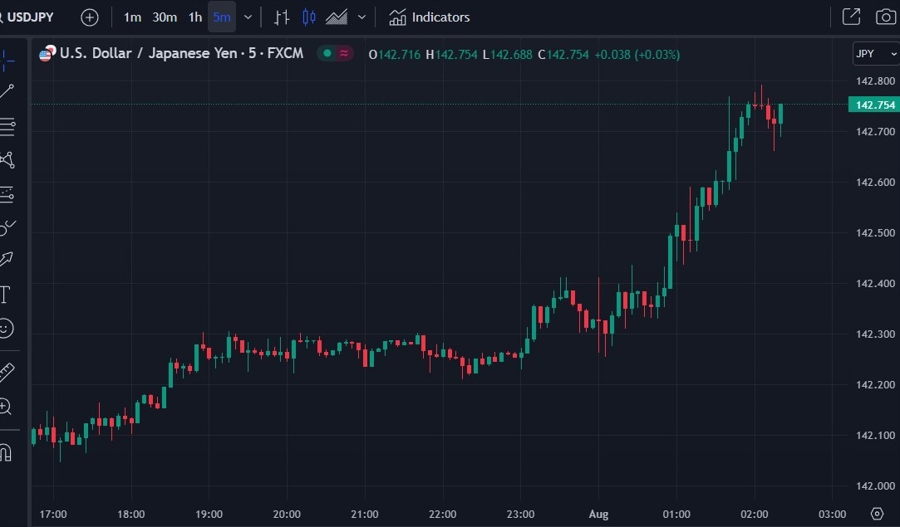900x527 pixels.
Task: Select the trend line drawing tool
Action: click(7, 92)
